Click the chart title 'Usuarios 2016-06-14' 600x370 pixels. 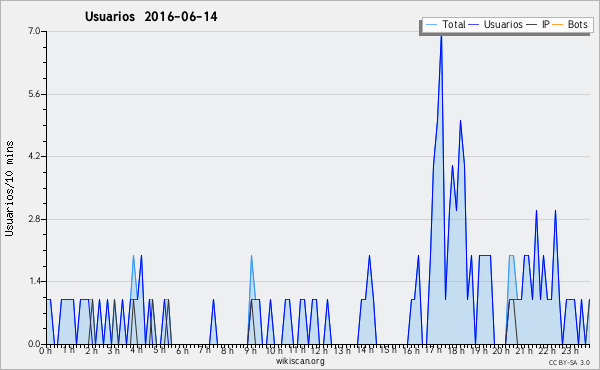(x=151, y=17)
